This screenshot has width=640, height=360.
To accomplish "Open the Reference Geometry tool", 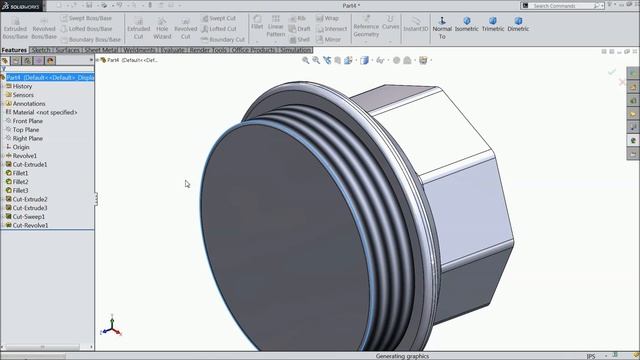I will 366,27.
